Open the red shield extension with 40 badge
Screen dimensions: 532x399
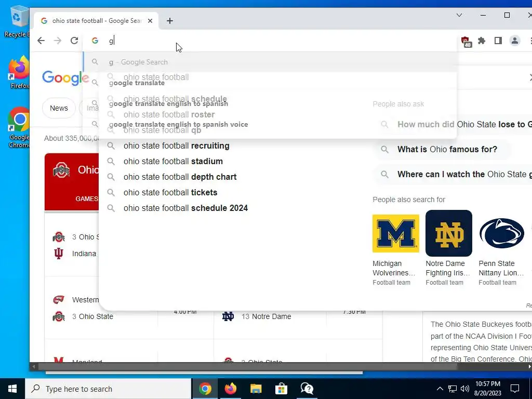click(466, 41)
